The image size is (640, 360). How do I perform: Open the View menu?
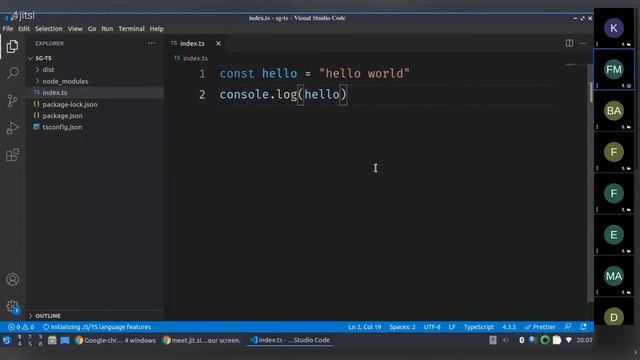pos(75,29)
